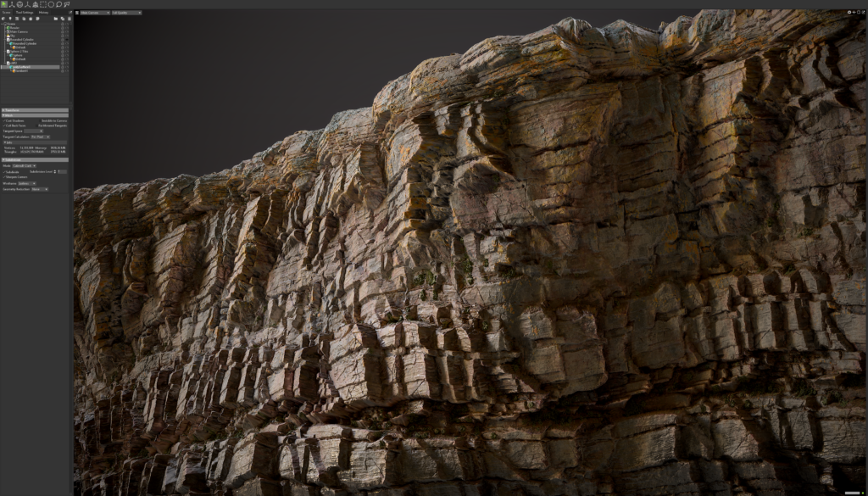Toggle visibility of the Sky row

(x=67, y=36)
